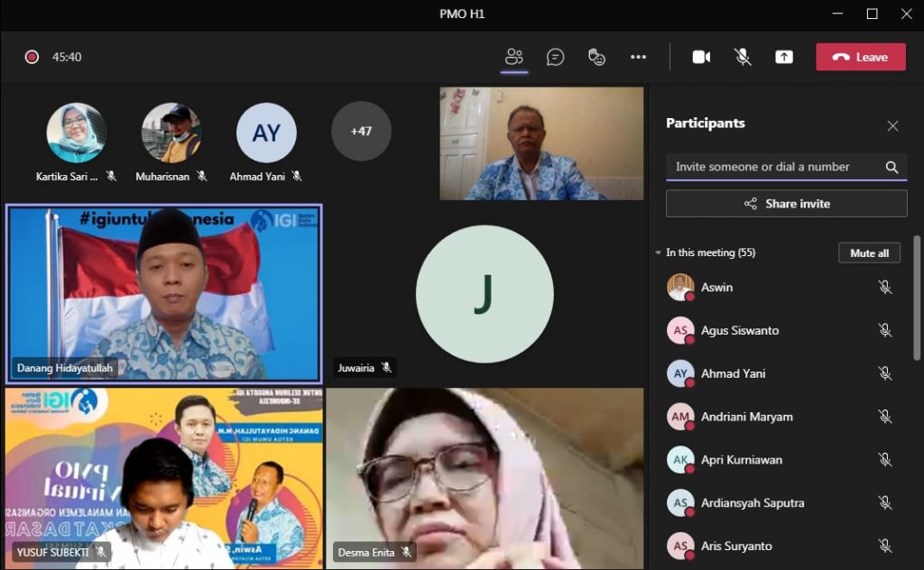Expand the +47 additional participants bubble

point(361,131)
